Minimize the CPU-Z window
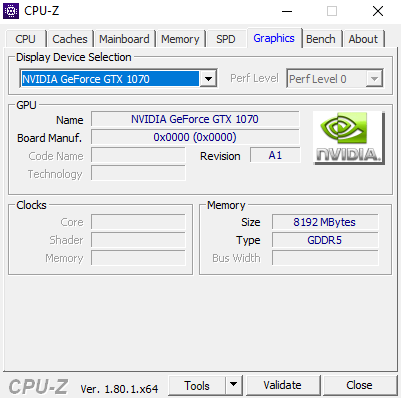The width and height of the screenshot is (401, 398). [287, 11]
